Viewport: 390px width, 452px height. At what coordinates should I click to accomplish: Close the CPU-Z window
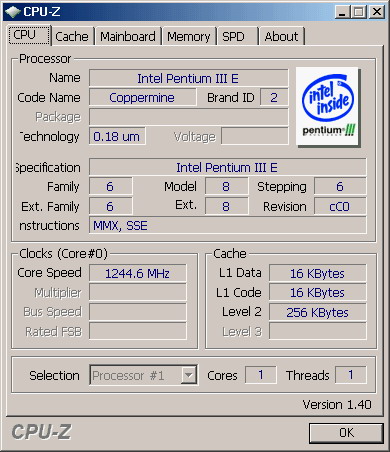(x=377, y=12)
